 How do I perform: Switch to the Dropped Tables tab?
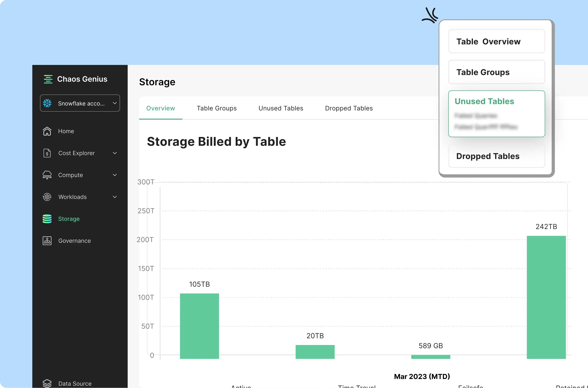coord(349,108)
